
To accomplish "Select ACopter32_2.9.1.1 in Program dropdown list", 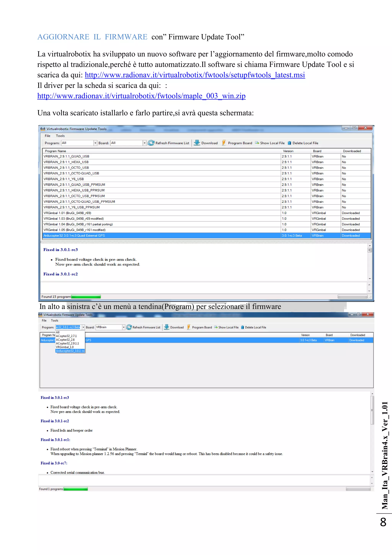I will point(70,343).
